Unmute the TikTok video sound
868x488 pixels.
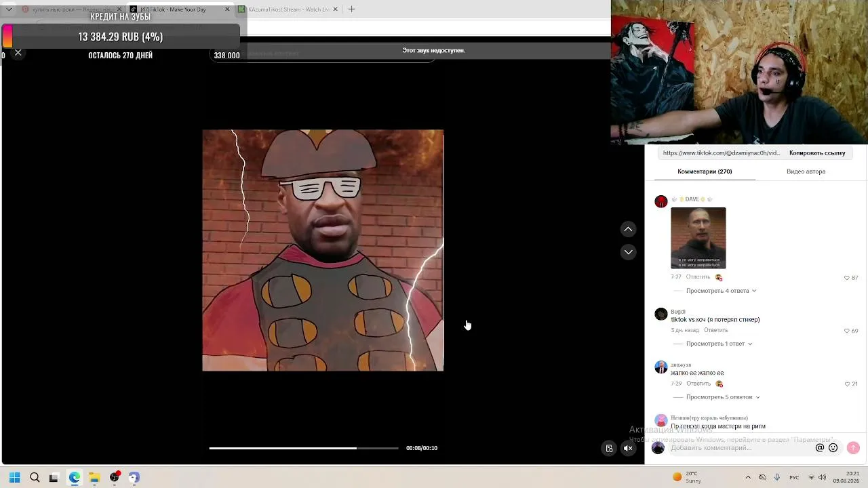tap(629, 448)
